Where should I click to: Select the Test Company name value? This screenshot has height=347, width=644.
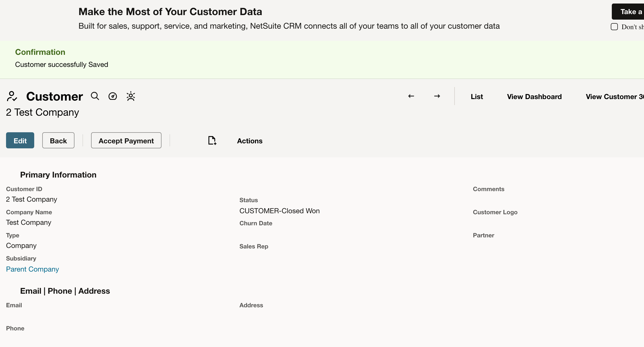(29, 222)
